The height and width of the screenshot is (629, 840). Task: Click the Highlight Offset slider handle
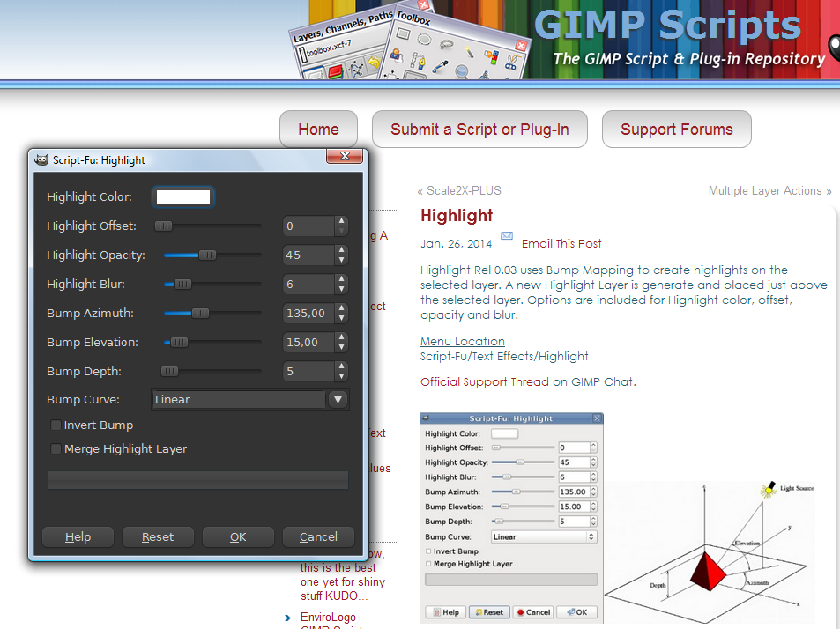tap(163, 226)
